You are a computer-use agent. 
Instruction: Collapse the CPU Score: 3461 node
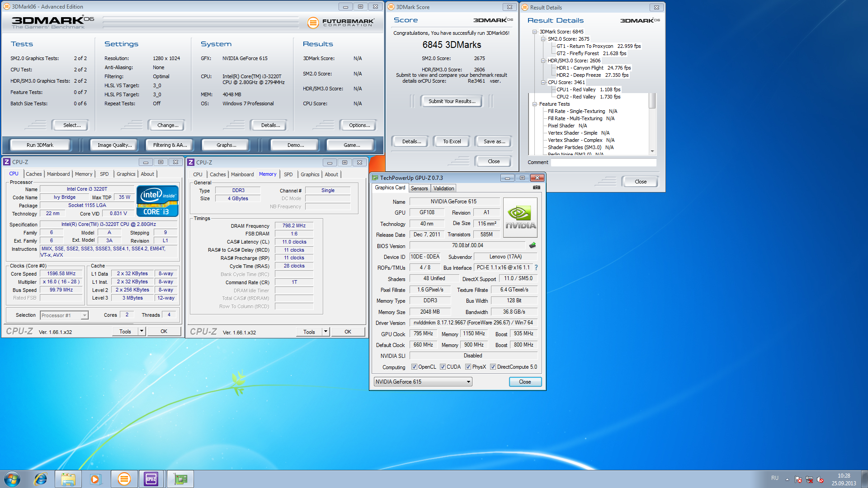pyautogui.click(x=543, y=82)
